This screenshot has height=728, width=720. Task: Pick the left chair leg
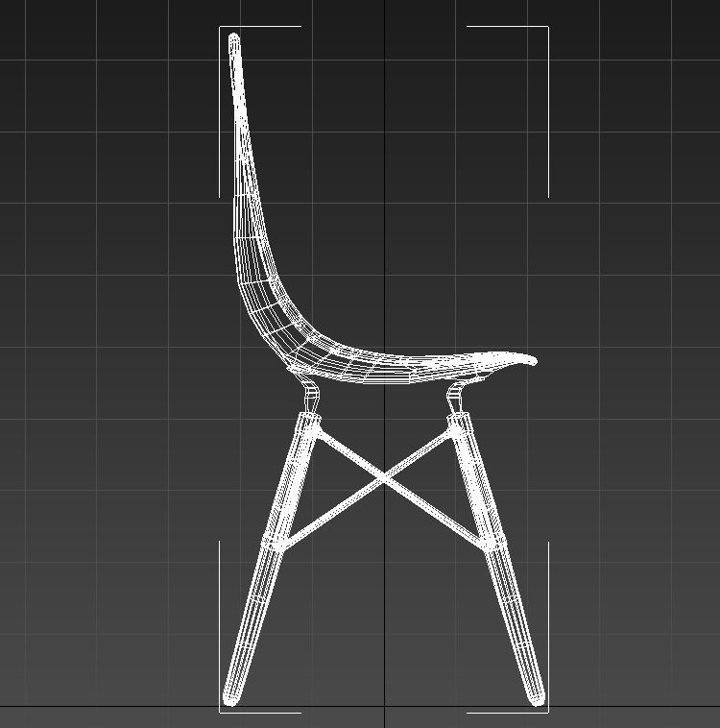tap(272, 560)
